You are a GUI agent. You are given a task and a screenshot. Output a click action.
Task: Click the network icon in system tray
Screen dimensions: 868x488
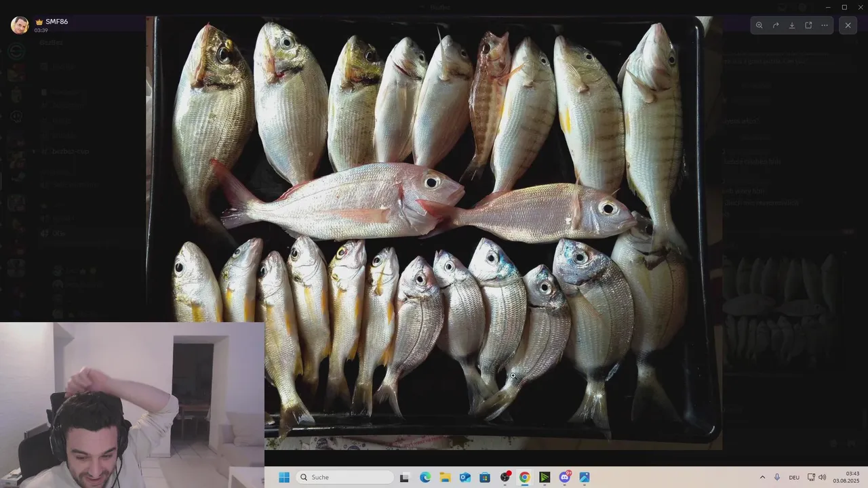[811, 477]
